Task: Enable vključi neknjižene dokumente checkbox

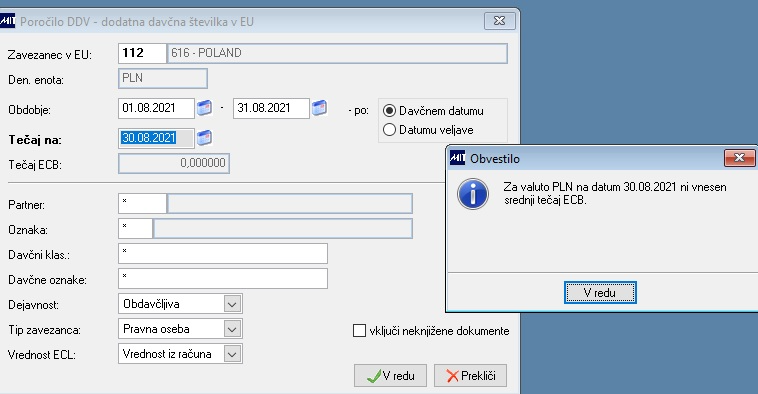Action: tap(359, 331)
